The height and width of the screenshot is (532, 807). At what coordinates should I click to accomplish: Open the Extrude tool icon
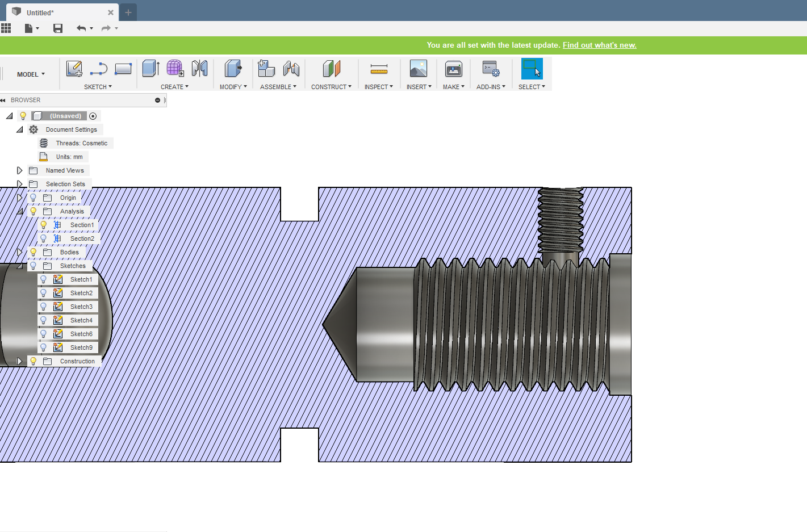click(150, 68)
